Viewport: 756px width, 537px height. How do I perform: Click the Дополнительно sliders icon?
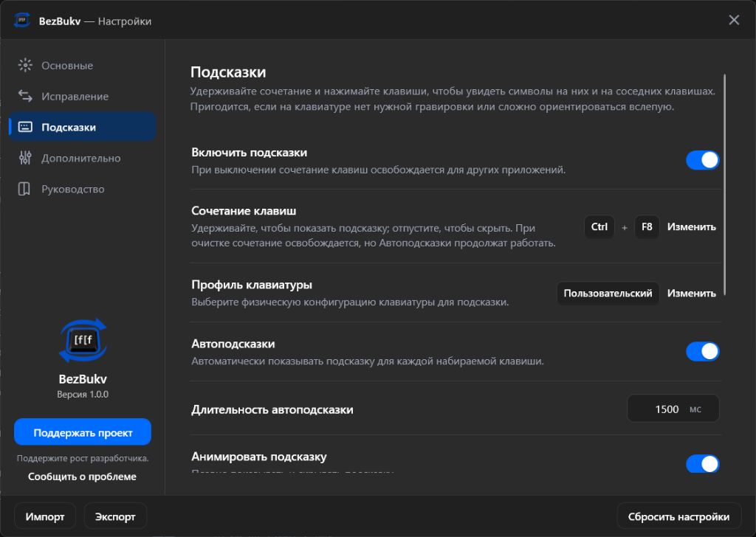coord(25,158)
